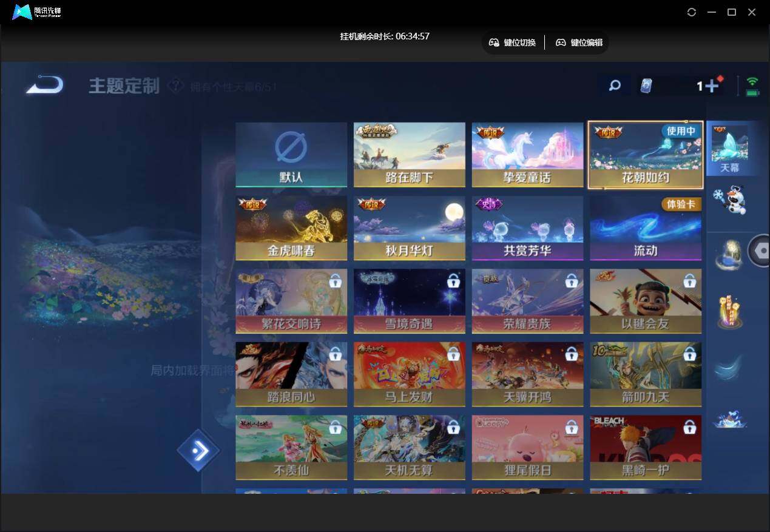Expand the panel with the blue diamond arrow
The height and width of the screenshot is (532, 770).
coord(198,450)
